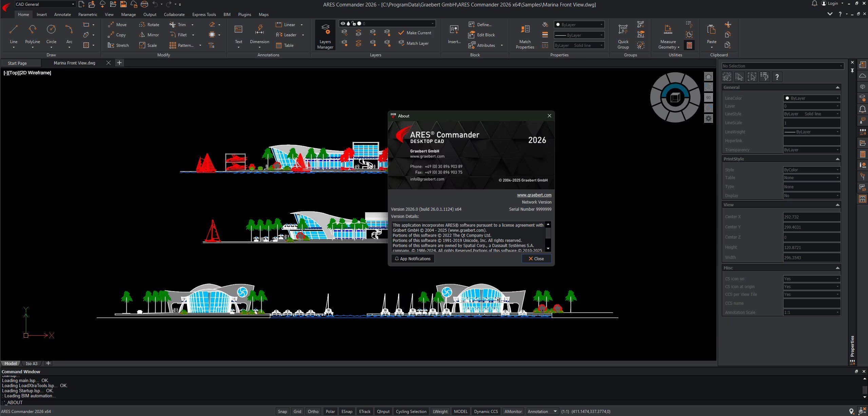868x416 pixels.
Task: Open the www.graebert.com link
Action: click(534, 195)
